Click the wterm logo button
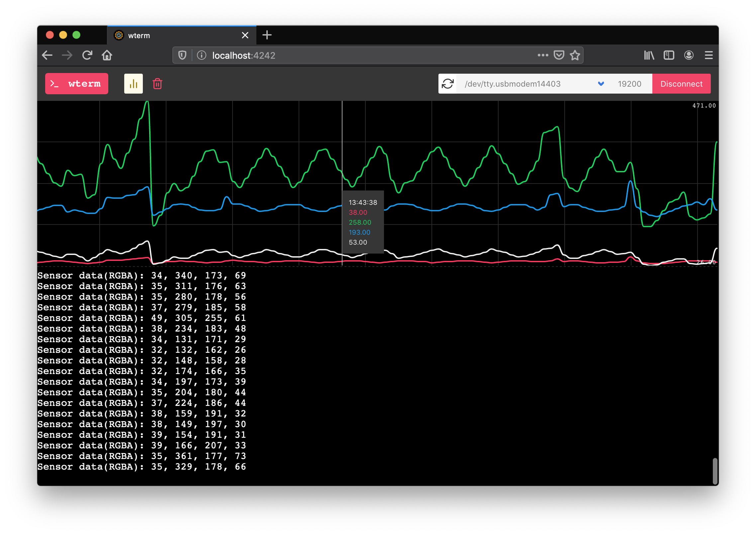 77,84
